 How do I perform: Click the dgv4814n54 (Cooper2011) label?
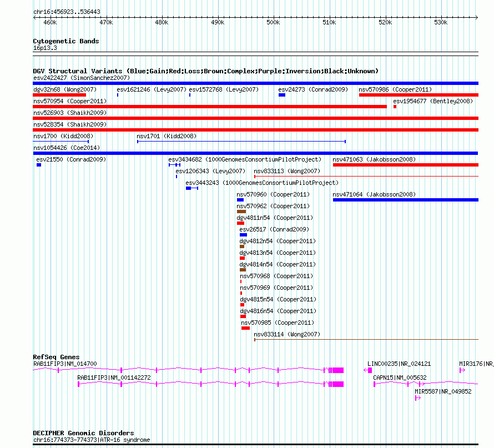point(278,264)
